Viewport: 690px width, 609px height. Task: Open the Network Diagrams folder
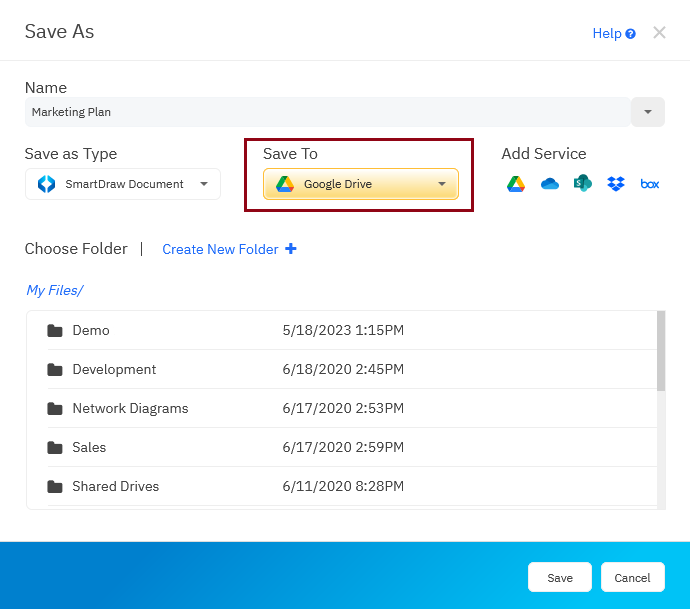(x=130, y=409)
